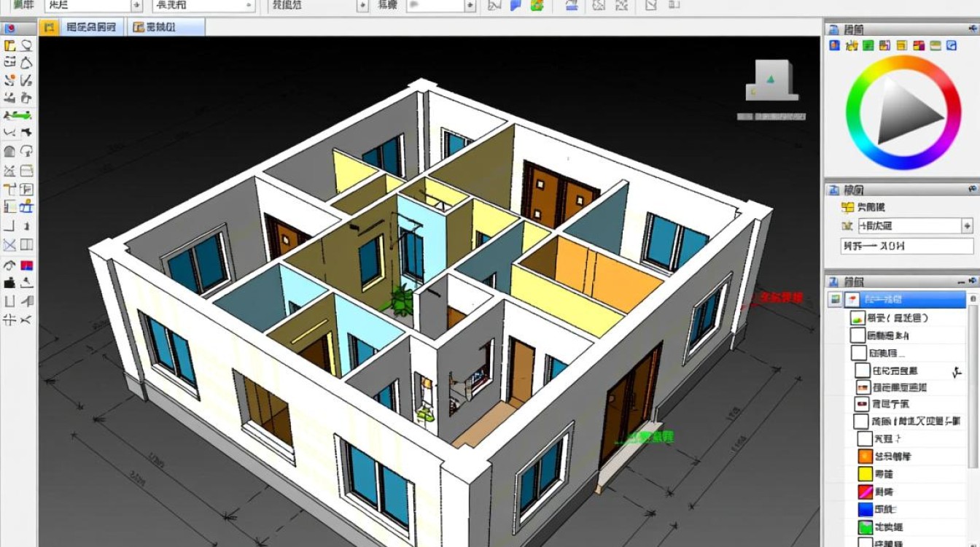This screenshot has width=980, height=547.
Task: Click the blue printer-style icon in the top toolbar
Action: point(572,6)
